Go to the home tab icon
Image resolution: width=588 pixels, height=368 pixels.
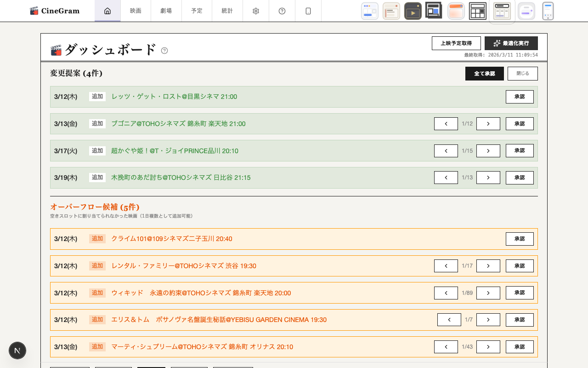point(107,11)
